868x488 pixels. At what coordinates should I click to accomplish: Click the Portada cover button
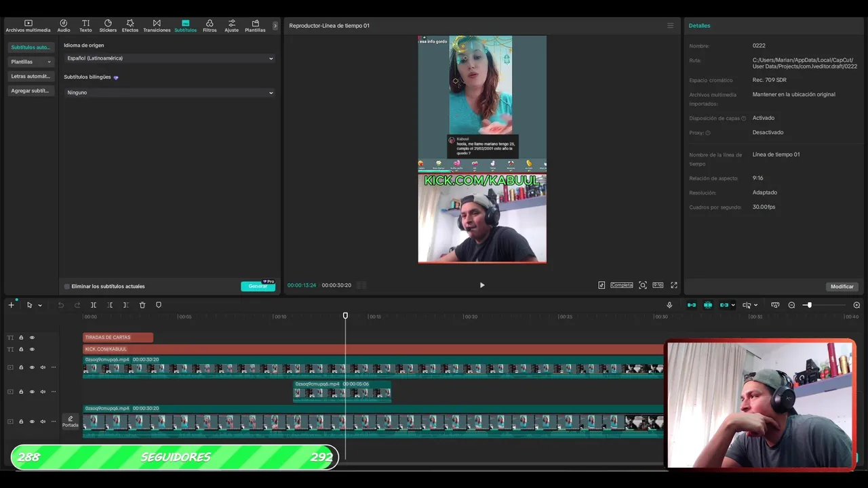click(71, 422)
